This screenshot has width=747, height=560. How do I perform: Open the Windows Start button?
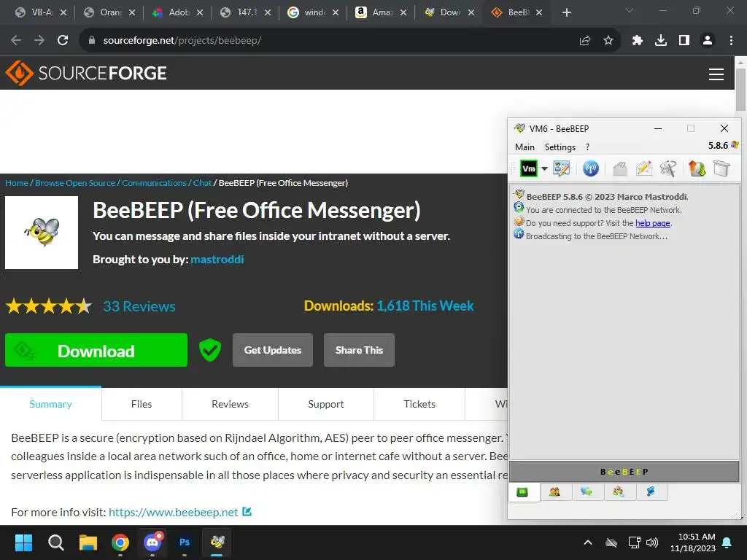(23, 542)
